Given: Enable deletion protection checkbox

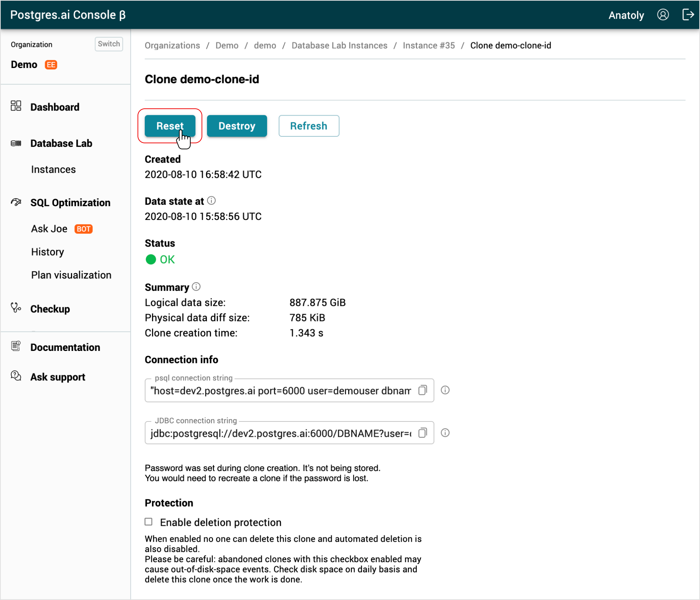Looking at the screenshot, I should (148, 522).
